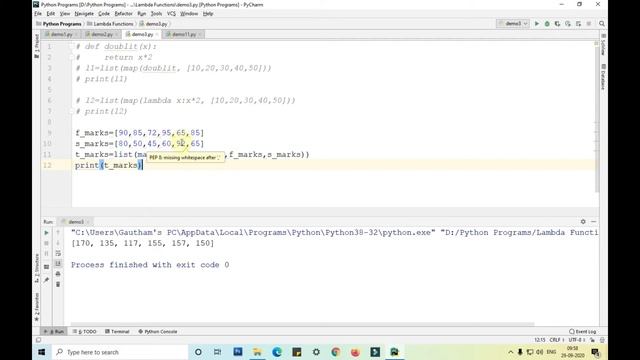Image resolution: width=640 pixels, height=360 pixels.
Task: Open File Explorer from taskbar
Action: (x=257, y=352)
